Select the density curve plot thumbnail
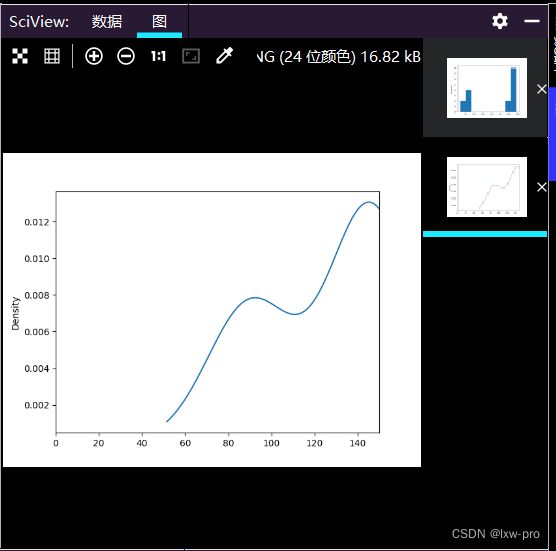556x551 pixels. [x=487, y=187]
